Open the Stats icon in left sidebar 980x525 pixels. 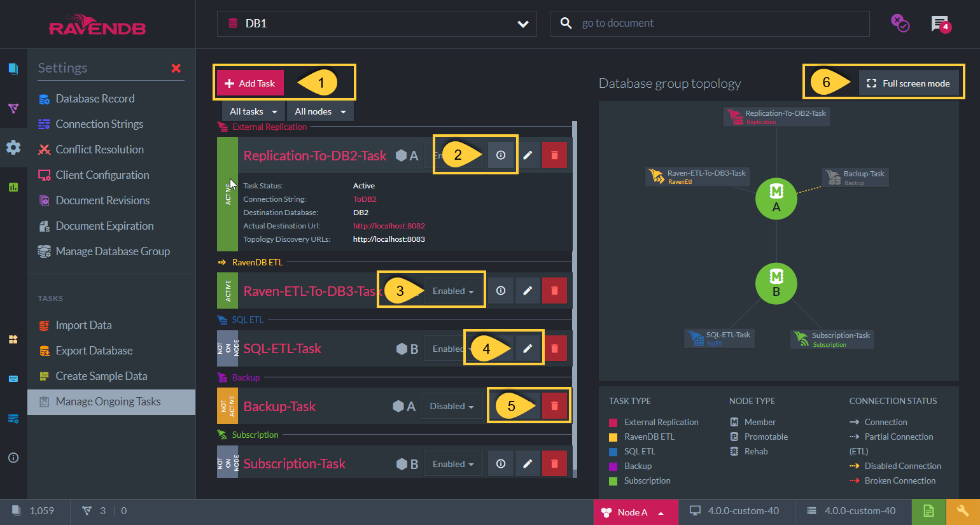pos(13,187)
